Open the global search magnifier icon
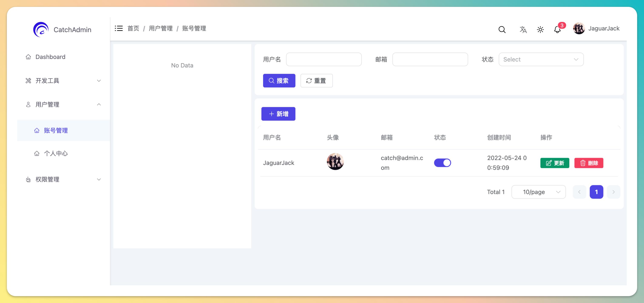The height and width of the screenshot is (303, 644). [502, 30]
